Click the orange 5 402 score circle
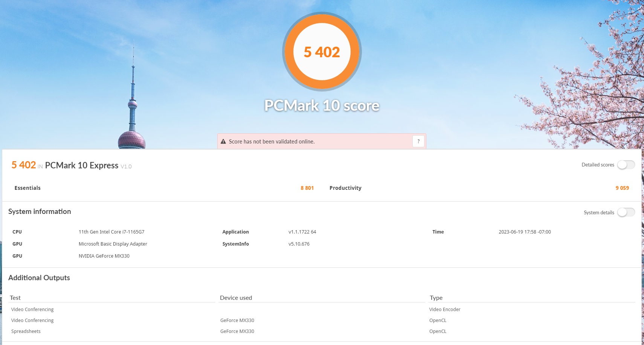This screenshot has width=644, height=345. click(x=322, y=52)
